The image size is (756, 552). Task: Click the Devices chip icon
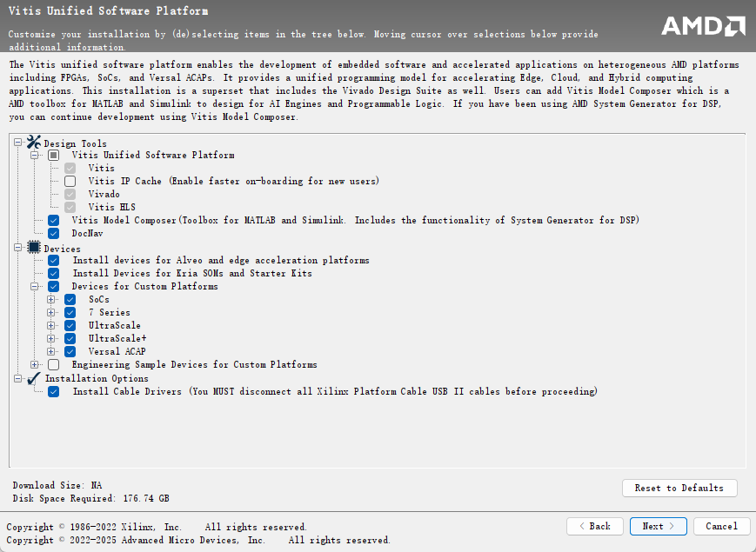point(34,248)
